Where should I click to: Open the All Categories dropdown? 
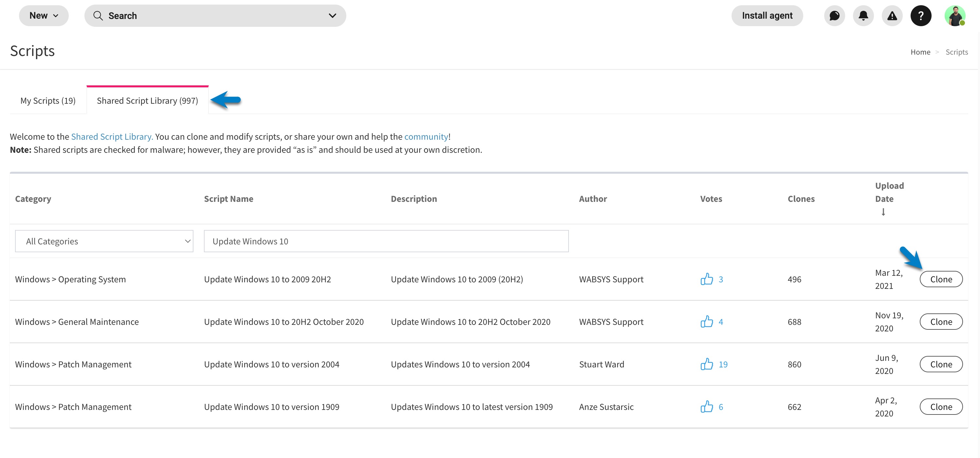coord(104,241)
